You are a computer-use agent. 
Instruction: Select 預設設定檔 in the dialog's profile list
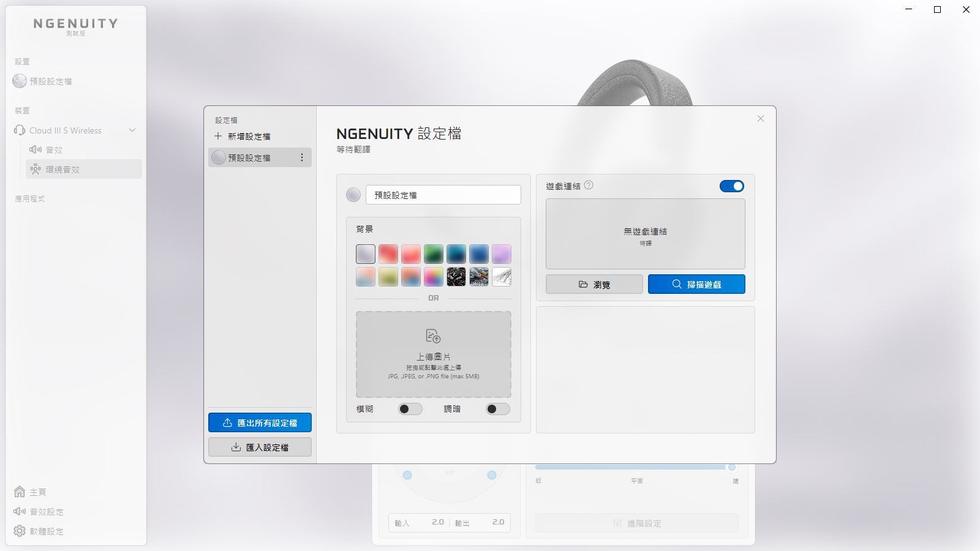pyautogui.click(x=260, y=157)
